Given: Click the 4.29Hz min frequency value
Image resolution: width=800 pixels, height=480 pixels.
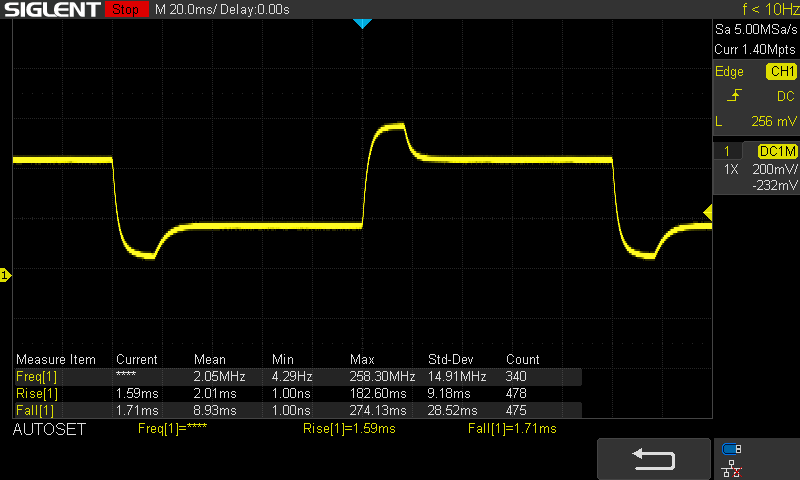Looking at the screenshot, I should pos(292,376).
